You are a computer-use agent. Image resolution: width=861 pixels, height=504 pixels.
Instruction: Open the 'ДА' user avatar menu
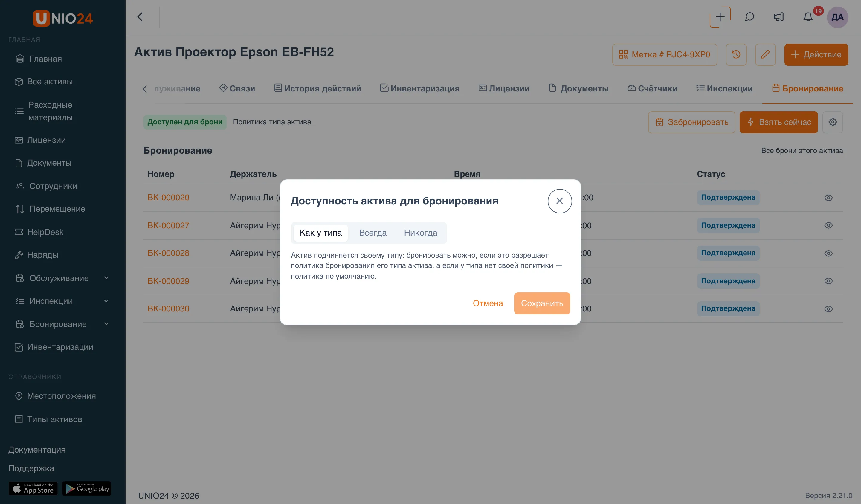pos(837,17)
